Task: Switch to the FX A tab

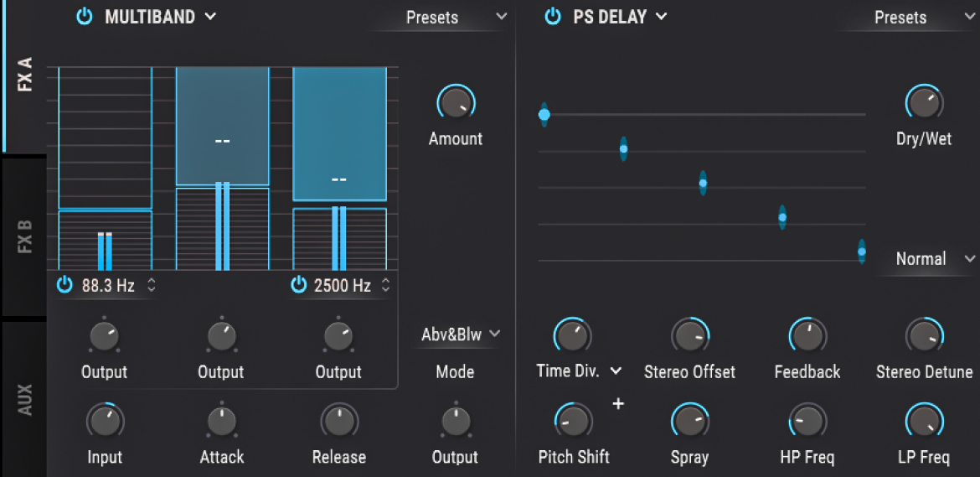Action: point(23,76)
